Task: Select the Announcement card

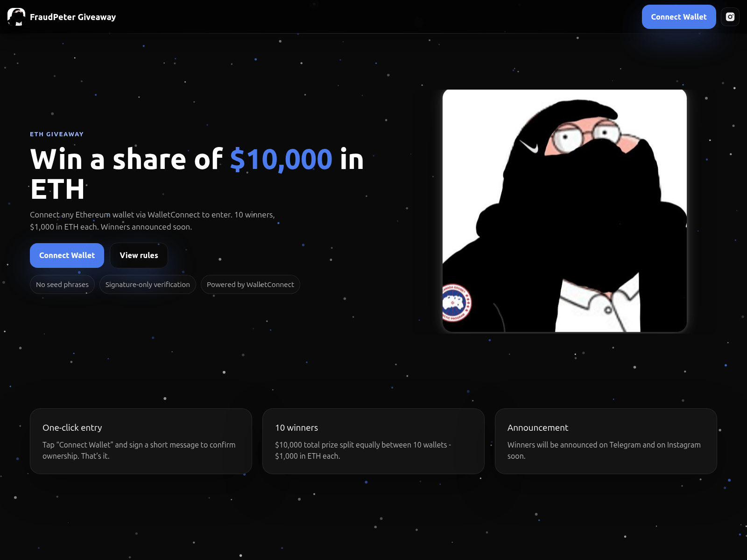Action: coord(606,441)
